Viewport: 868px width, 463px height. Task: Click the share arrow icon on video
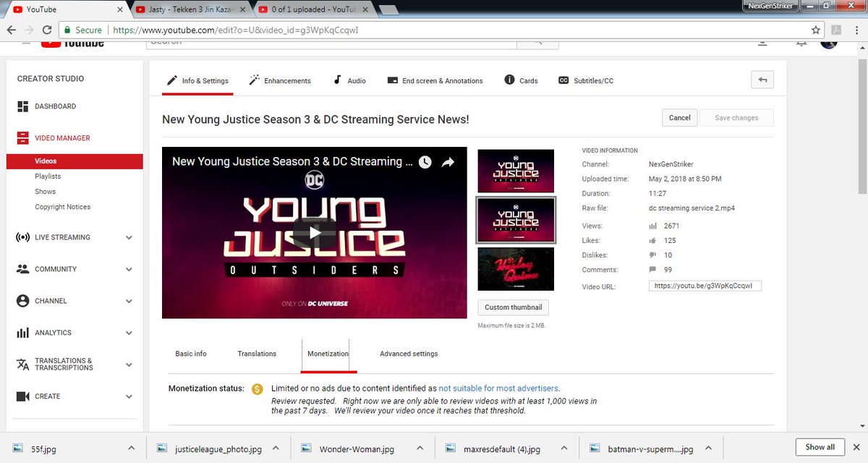point(448,162)
